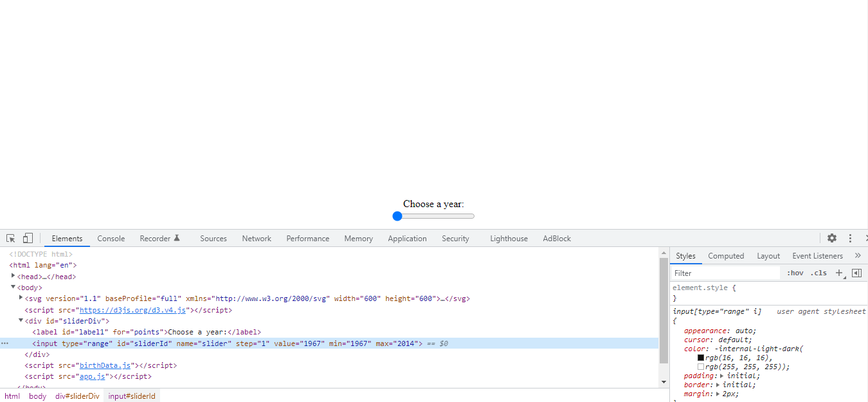Open the DevTools three-dot customize menu
The image size is (868, 402).
point(850,238)
